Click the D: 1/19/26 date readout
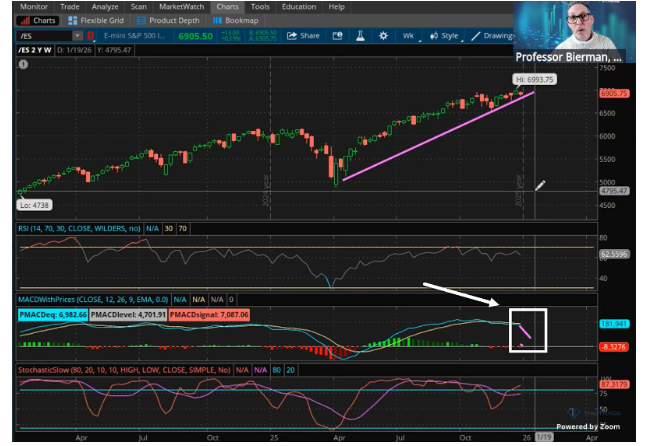 click(74, 50)
